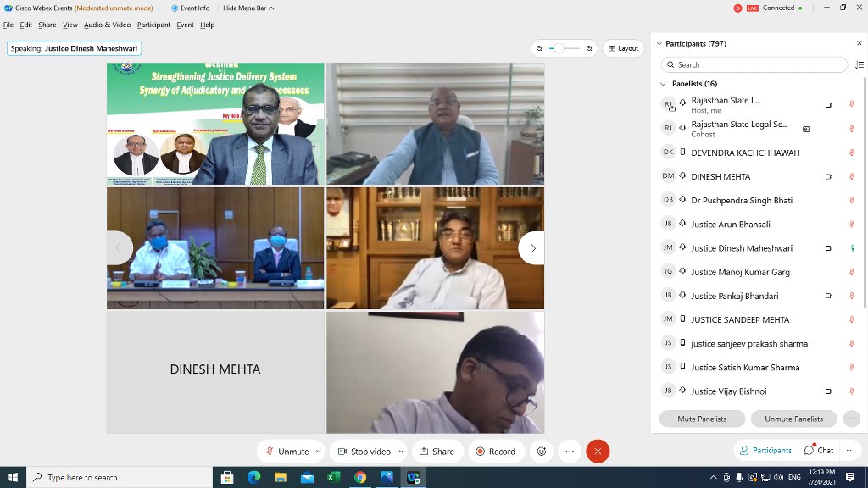Zoom in video grid with plus magnifier
The width and height of the screenshot is (868, 488).
[x=589, y=48]
